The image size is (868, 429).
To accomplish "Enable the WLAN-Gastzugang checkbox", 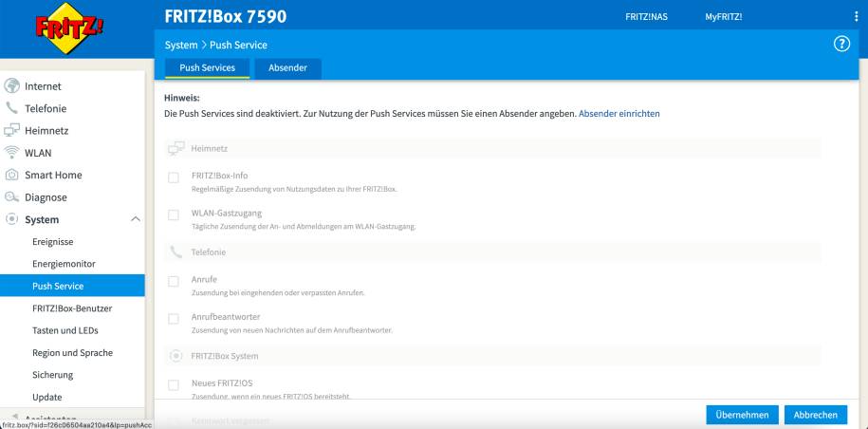I will [174, 214].
